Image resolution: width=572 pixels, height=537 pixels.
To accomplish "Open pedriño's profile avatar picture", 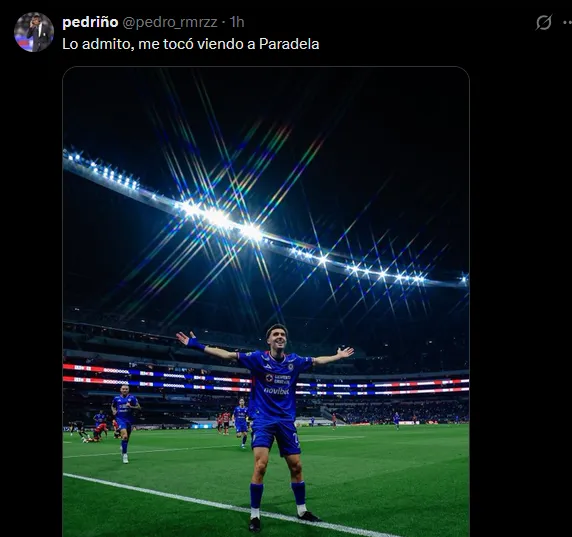I will [x=34, y=32].
